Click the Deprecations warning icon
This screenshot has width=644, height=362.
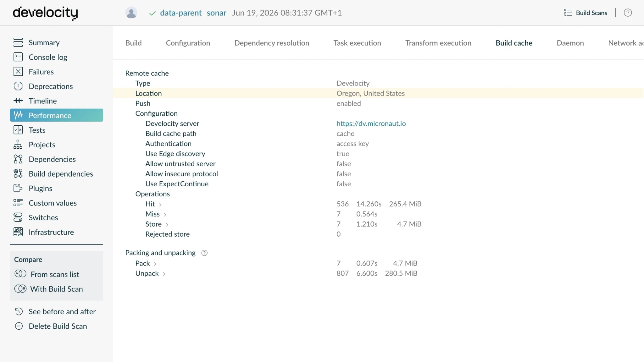pyautogui.click(x=18, y=86)
